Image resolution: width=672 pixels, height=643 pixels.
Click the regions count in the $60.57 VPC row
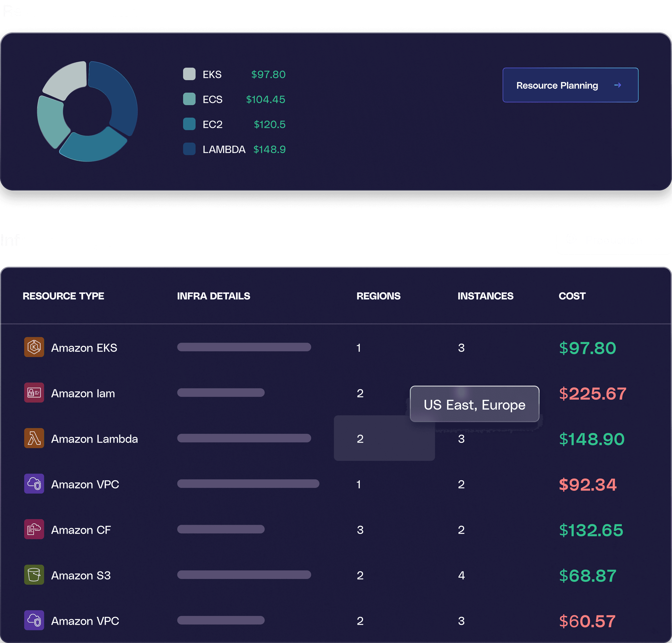[360, 621]
